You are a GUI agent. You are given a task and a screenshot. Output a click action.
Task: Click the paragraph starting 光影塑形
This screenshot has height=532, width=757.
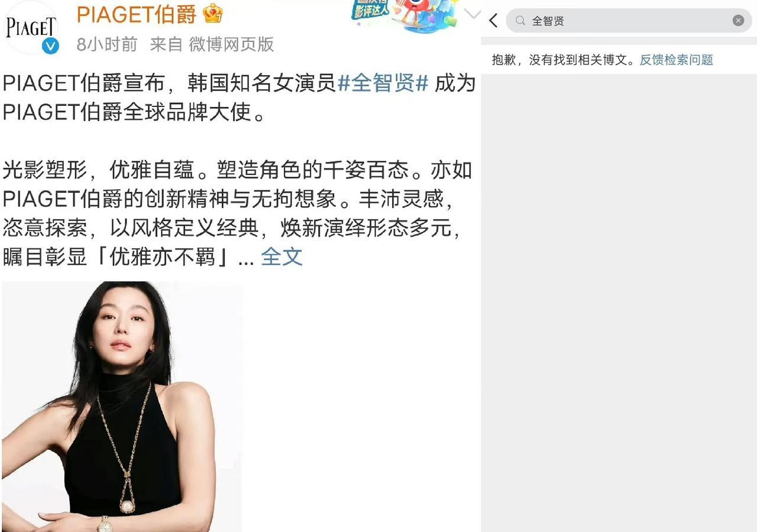237,213
